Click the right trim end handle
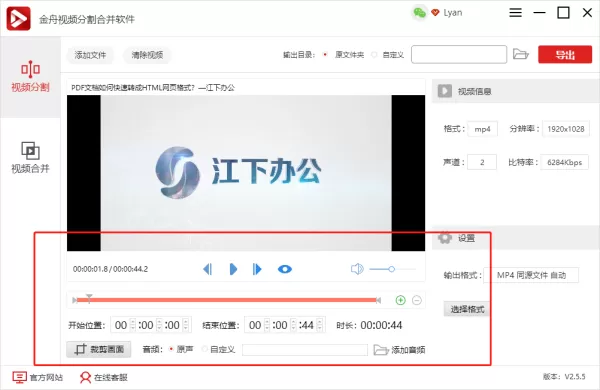This screenshot has height=390, width=600. click(x=378, y=300)
